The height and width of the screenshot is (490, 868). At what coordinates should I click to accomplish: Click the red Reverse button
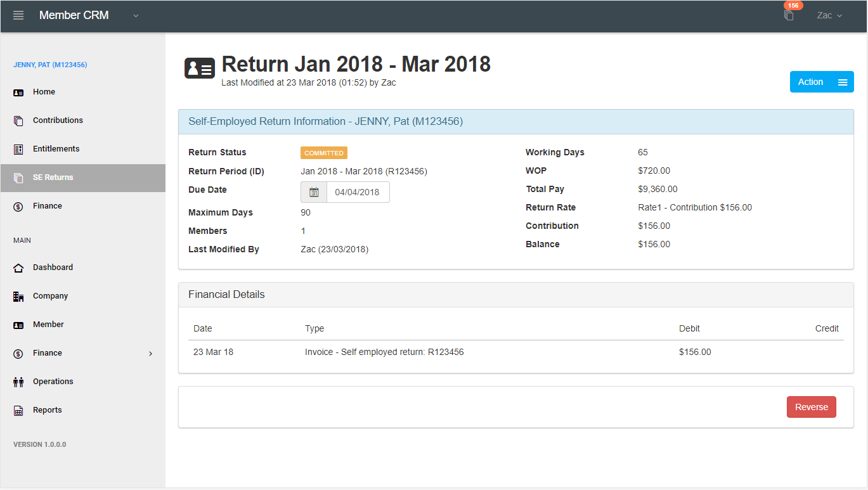(x=812, y=407)
